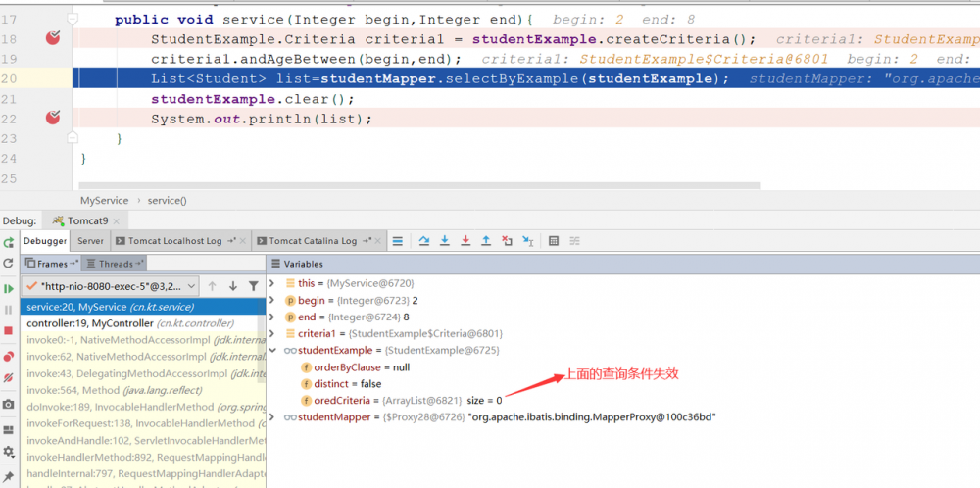Screen dimensions: 980x488
Task: Select the Threads tab
Action: pos(117,264)
